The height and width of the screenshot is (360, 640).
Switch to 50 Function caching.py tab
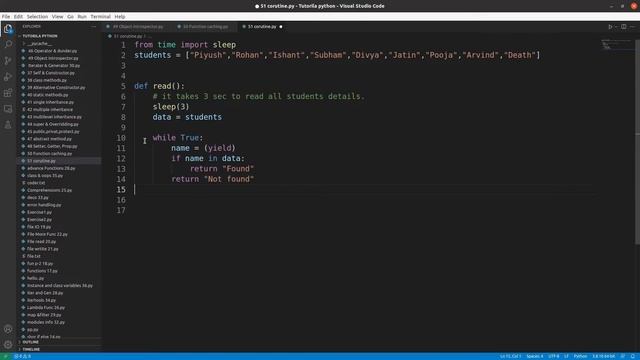pos(205,27)
